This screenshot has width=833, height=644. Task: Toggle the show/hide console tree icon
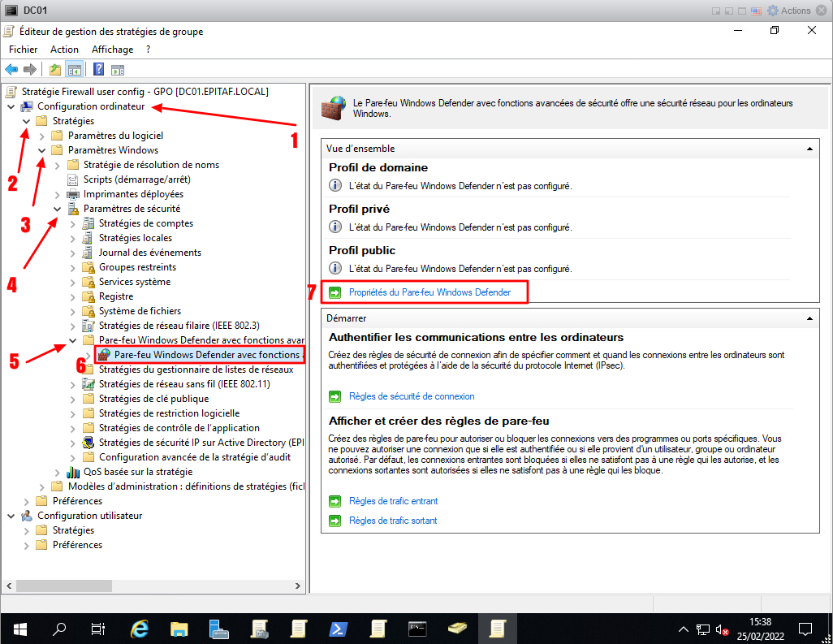pos(74,70)
